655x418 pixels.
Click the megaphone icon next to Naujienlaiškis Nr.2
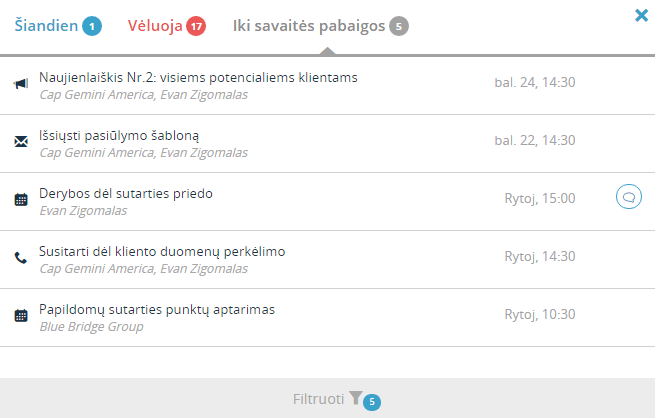pos(21,84)
